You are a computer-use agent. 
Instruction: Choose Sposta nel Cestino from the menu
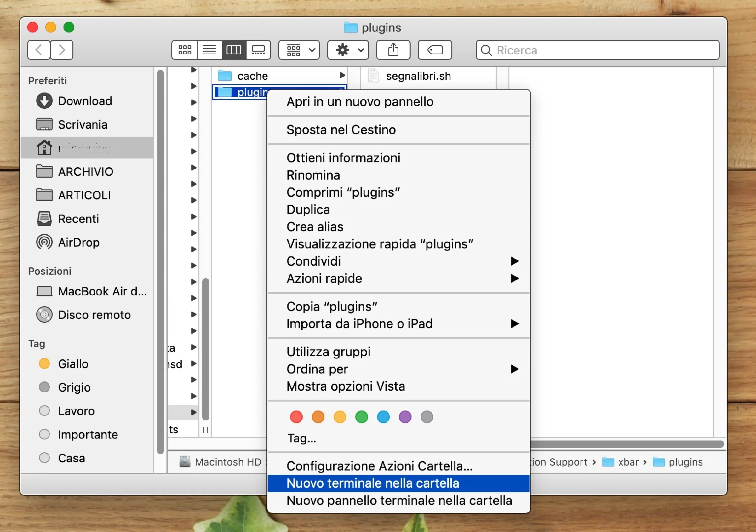point(341,129)
